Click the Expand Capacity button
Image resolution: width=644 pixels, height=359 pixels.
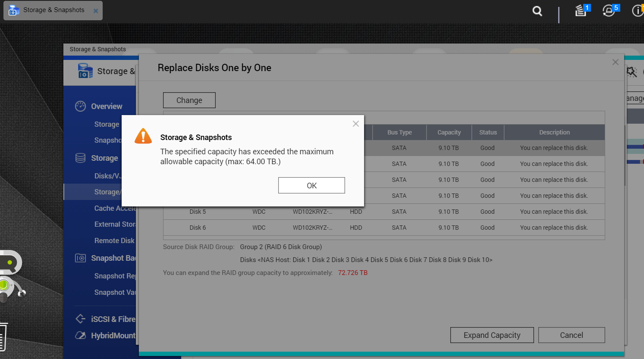coord(492,335)
